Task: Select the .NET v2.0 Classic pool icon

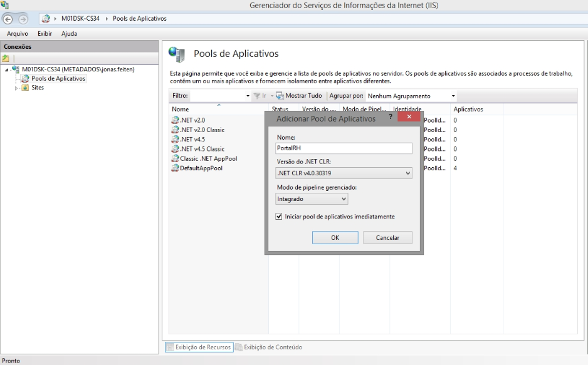Action: [175, 130]
